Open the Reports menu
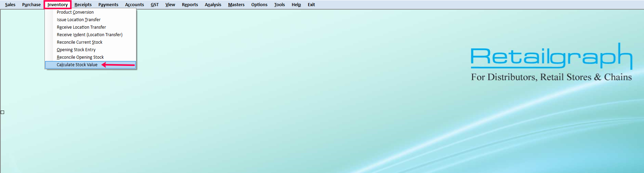 coord(190,5)
